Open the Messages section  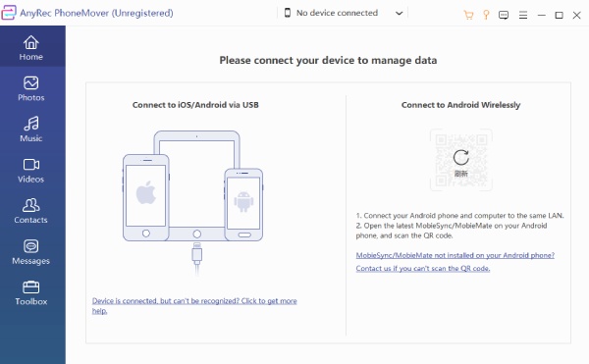(x=31, y=252)
